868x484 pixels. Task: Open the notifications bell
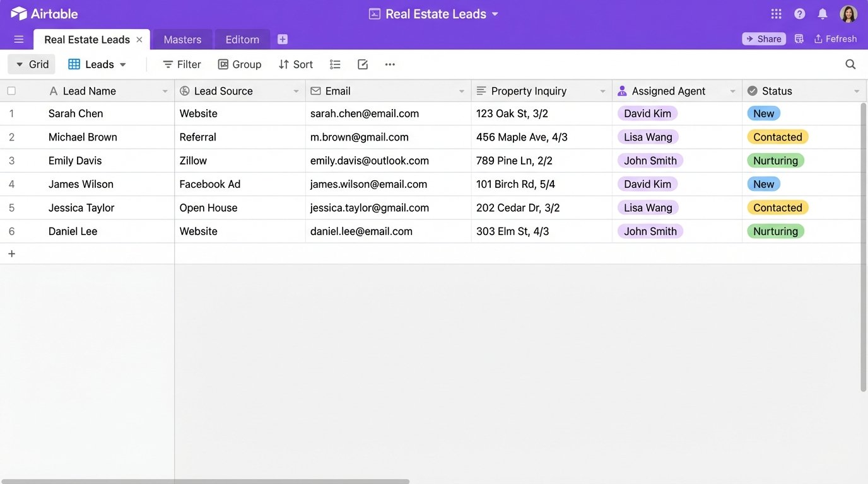[822, 13]
